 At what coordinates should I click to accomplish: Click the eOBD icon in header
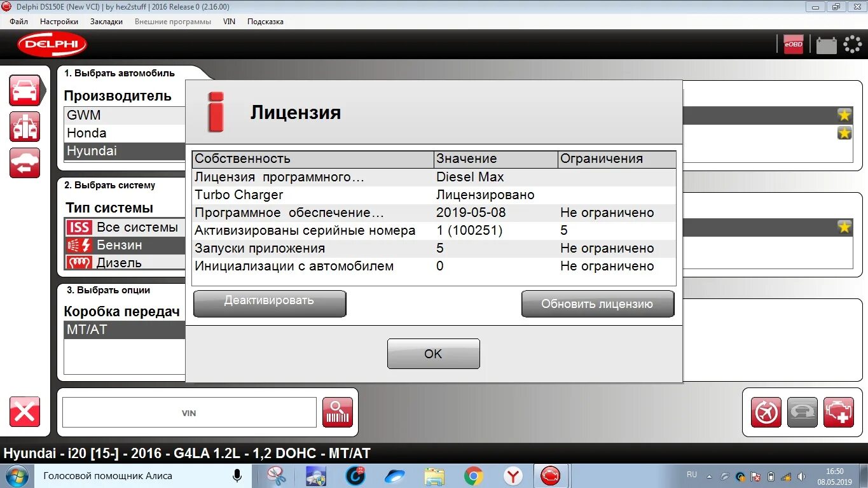pyautogui.click(x=793, y=44)
